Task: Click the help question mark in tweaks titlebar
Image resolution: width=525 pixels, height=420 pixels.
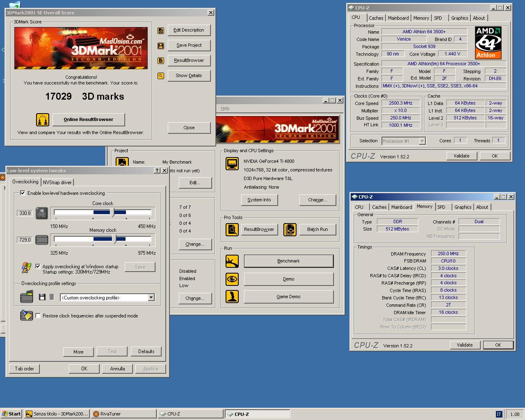Action: pyautogui.click(x=157, y=171)
